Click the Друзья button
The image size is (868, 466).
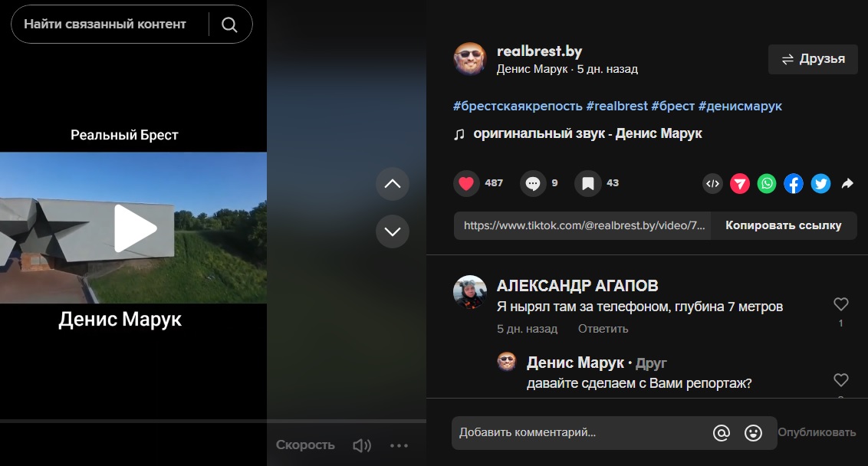coord(812,59)
